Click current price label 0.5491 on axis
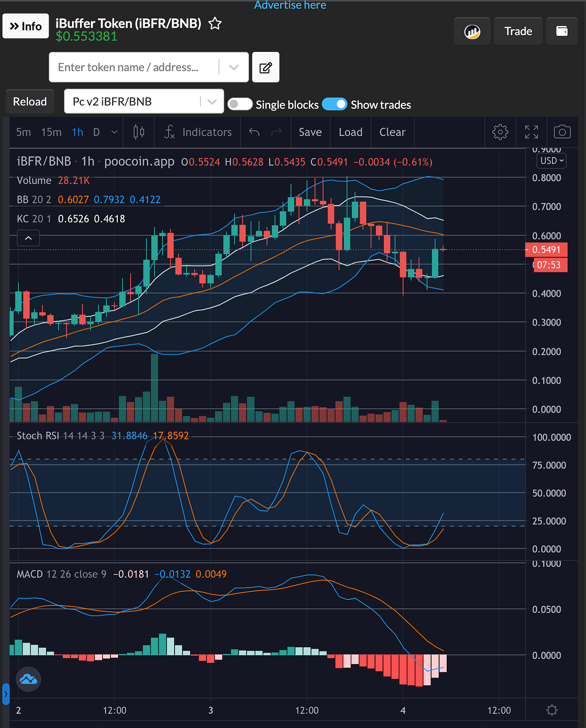Viewport: 586px width, 728px height. [546, 250]
